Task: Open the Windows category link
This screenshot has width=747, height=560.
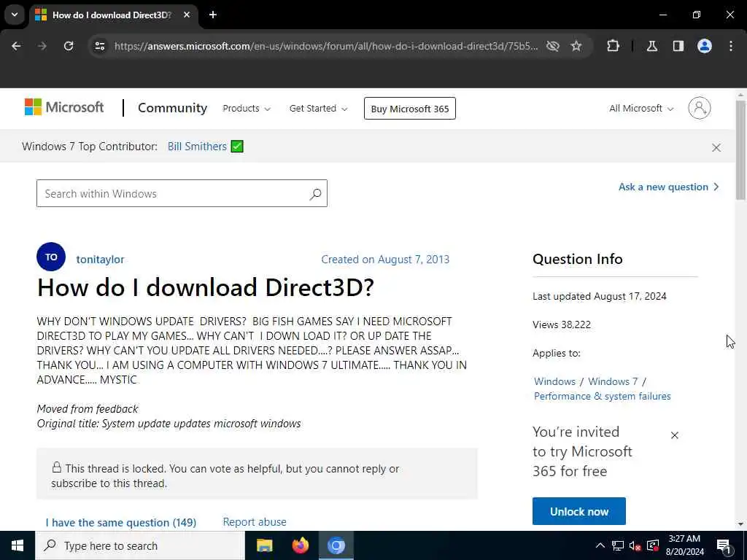Action: pos(554,381)
